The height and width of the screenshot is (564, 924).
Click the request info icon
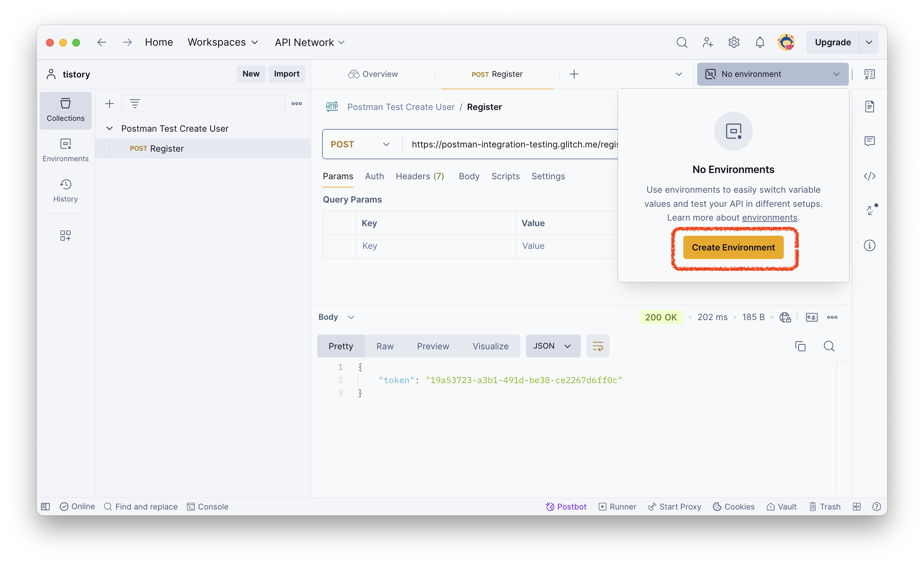[x=869, y=246]
